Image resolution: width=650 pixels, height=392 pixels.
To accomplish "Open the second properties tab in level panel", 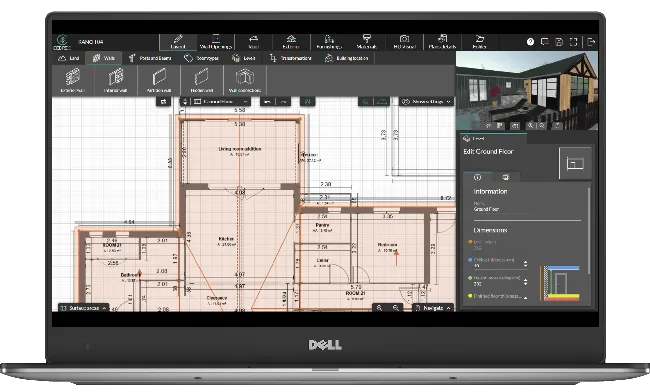I will tap(505, 177).
